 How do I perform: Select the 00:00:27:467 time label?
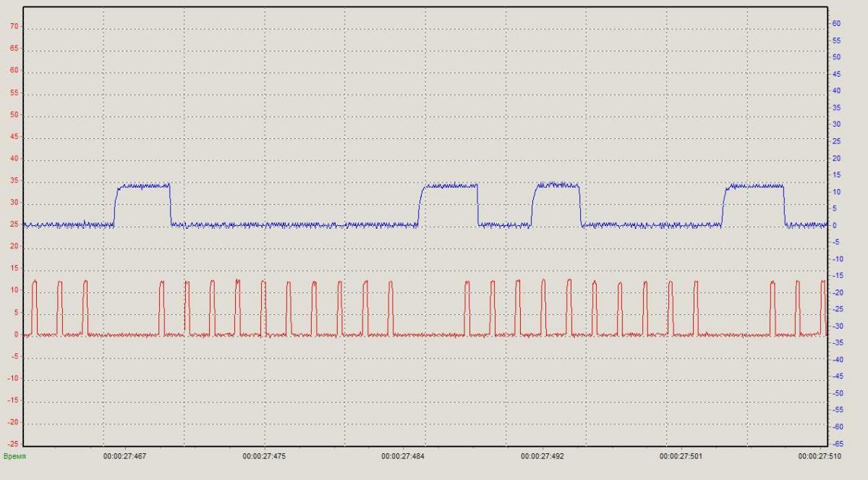125,457
